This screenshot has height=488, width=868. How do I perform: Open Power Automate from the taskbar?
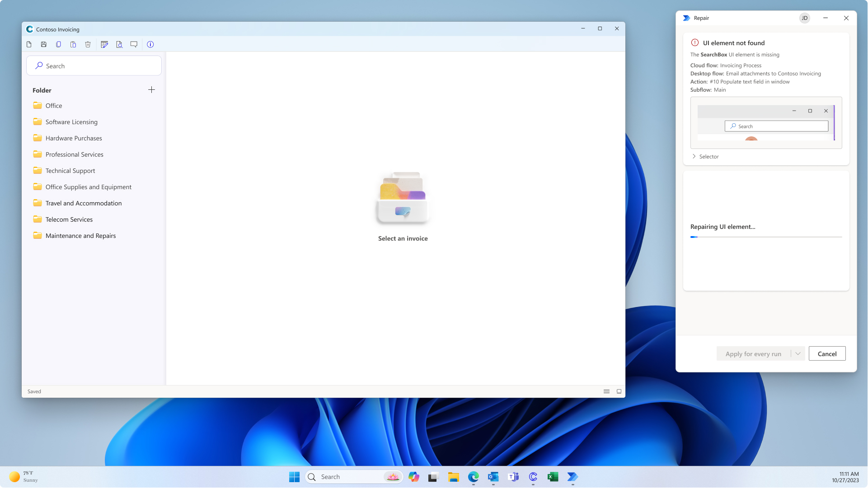click(x=573, y=477)
